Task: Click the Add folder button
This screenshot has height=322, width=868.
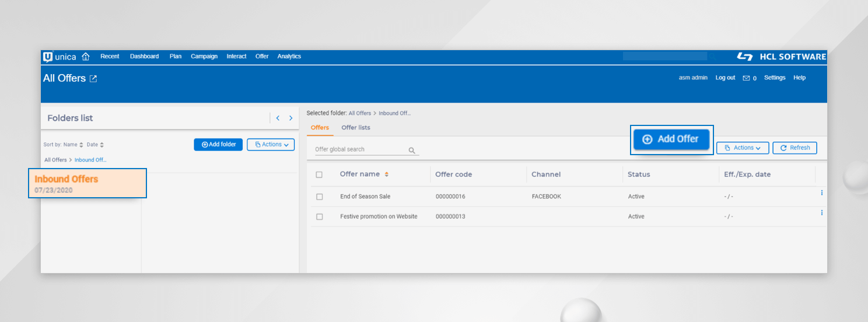Action: [218, 145]
